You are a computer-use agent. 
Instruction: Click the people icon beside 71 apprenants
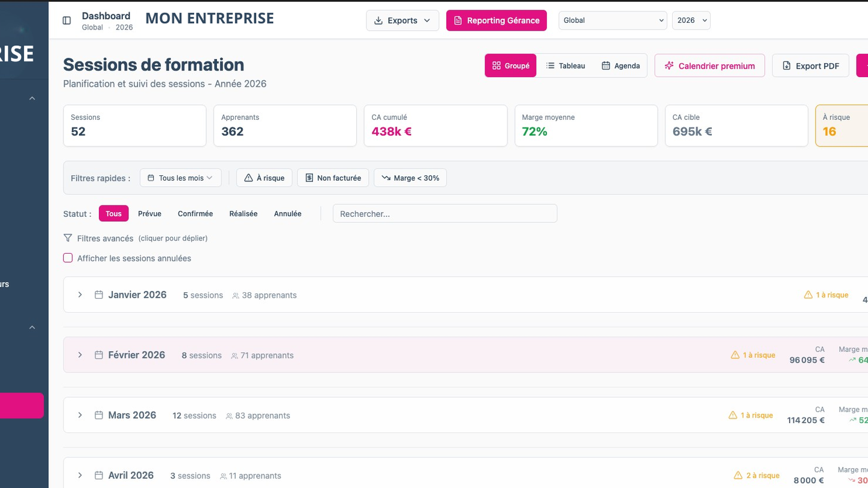click(x=234, y=355)
